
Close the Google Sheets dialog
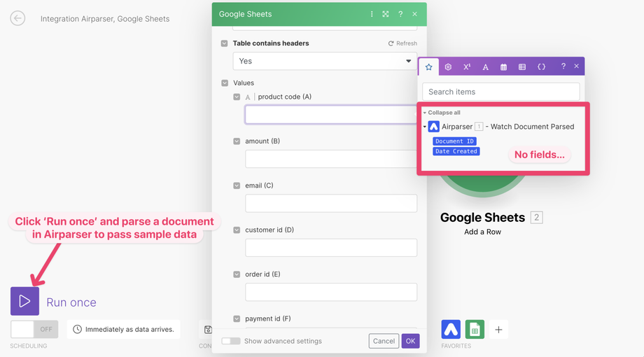415,14
